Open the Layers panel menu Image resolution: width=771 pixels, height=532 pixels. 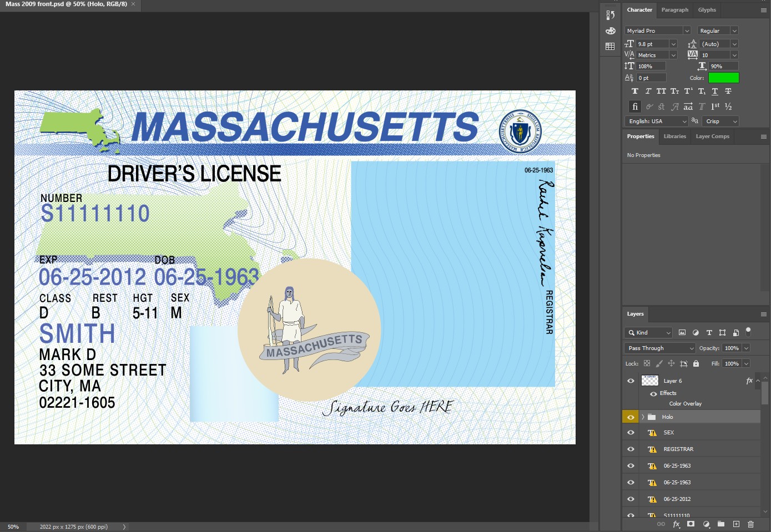tap(763, 314)
